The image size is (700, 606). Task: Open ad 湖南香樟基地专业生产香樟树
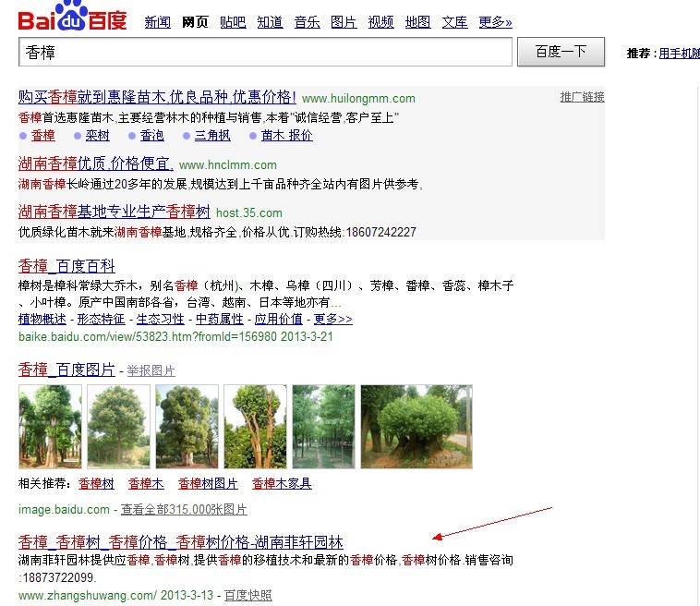pyautogui.click(x=115, y=212)
